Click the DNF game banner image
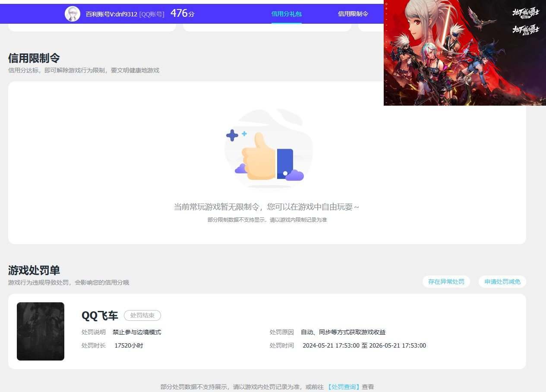The width and height of the screenshot is (546, 392). point(465,53)
